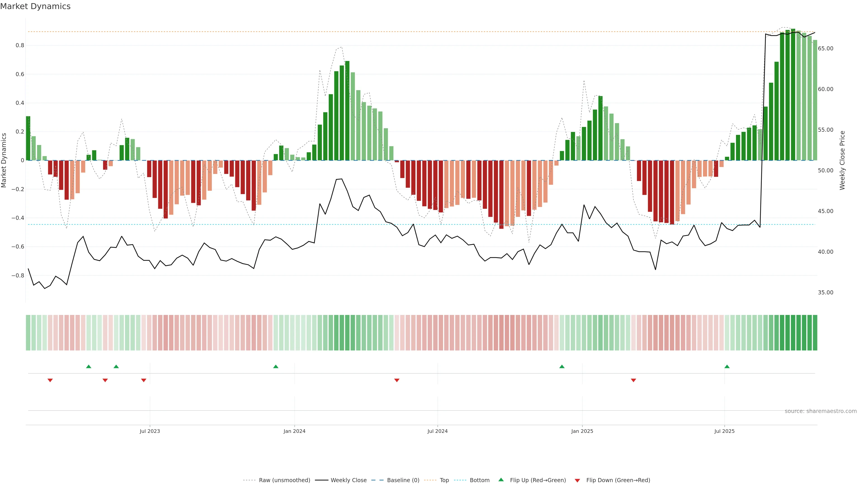Click the flip-down marker between Jan and Jul 2024

[x=397, y=380]
